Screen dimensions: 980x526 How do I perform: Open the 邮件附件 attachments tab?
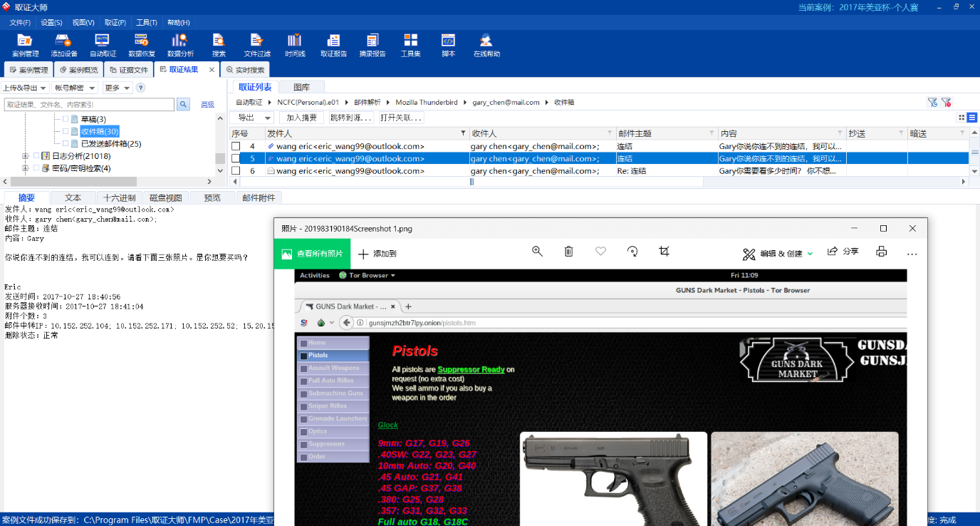click(x=259, y=197)
